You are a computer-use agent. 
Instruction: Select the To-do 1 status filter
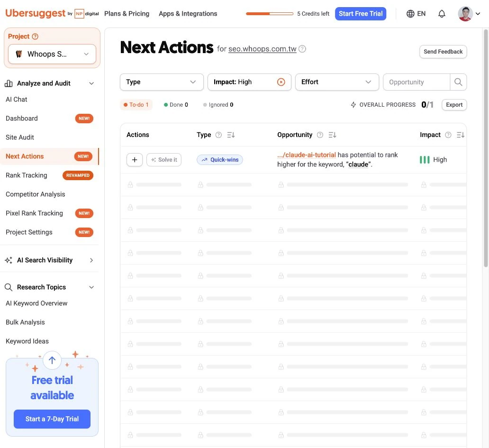pyautogui.click(x=136, y=105)
